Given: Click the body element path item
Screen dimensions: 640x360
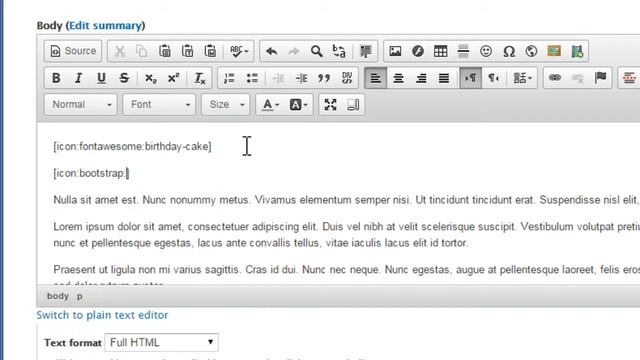Looking at the screenshot, I should 58,296.
